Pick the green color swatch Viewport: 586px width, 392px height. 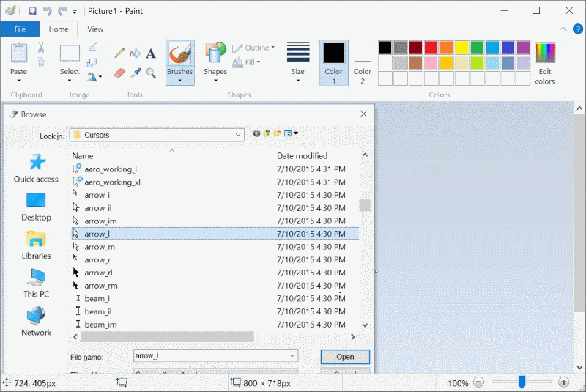tap(477, 48)
